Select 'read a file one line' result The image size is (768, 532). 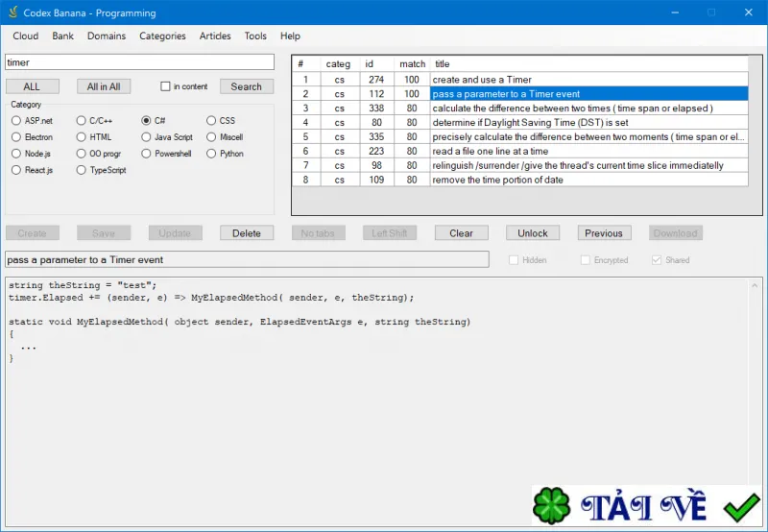click(520, 151)
